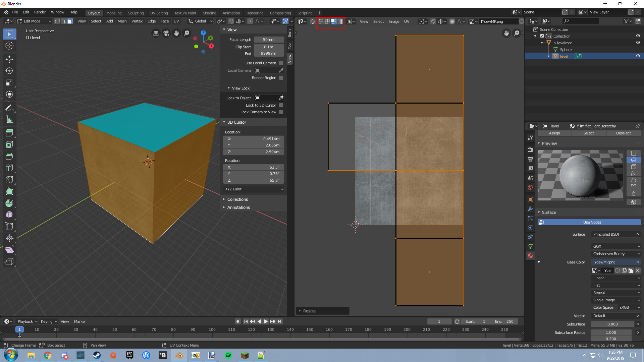Viewport: 644px width, 362px height.
Task: Open the XYZ Euler rotation dropdown
Action: (x=254, y=189)
